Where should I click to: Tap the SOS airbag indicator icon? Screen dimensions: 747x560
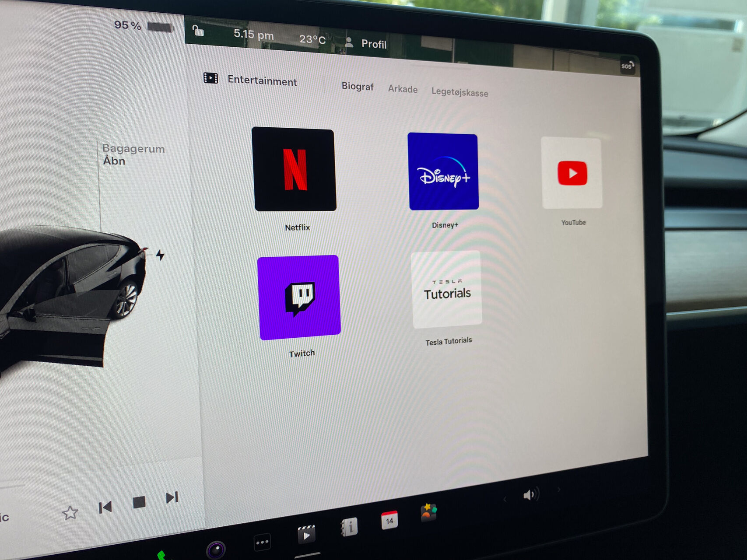[x=627, y=66]
